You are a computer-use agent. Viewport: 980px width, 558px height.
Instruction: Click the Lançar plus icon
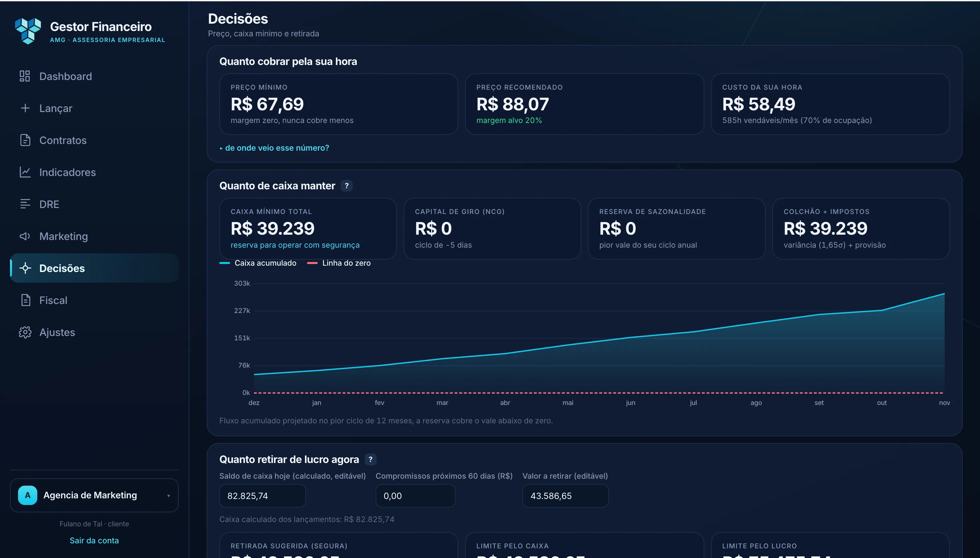[x=25, y=108]
